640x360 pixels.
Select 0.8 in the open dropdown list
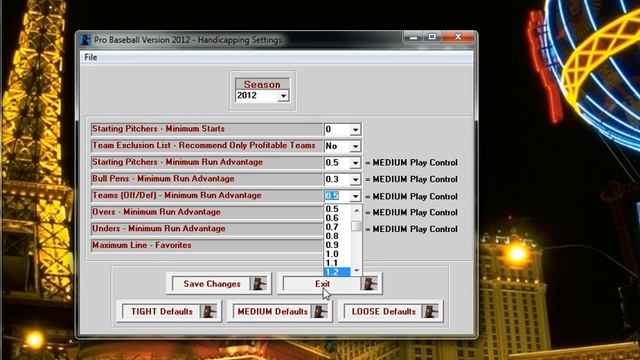pyautogui.click(x=337, y=236)
